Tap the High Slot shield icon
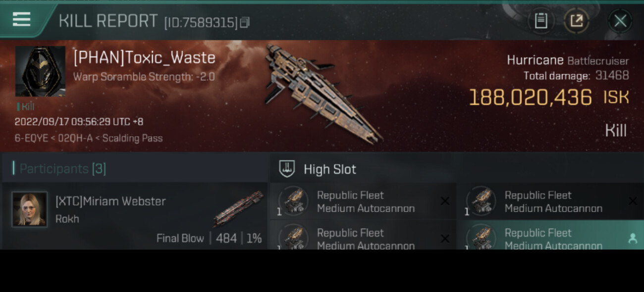Screen dimensions: 644x292 pos(287,169)
